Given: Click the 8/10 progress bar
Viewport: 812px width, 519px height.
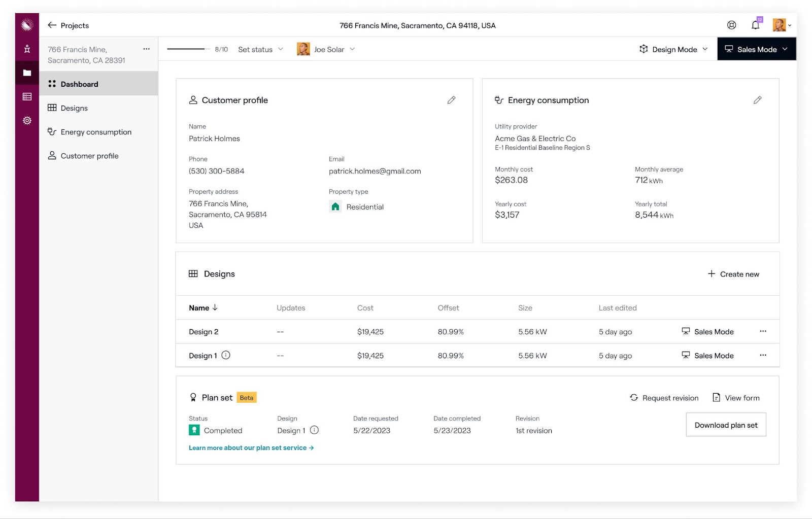Looking at the screenshot, I should pos(186,49).
